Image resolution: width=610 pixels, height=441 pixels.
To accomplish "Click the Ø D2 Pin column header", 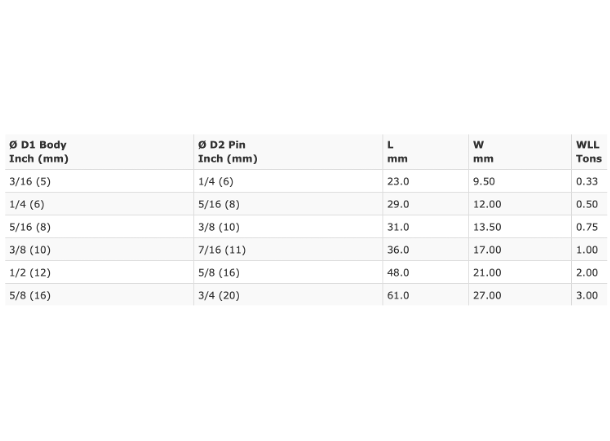I will (x=288, y=152).
